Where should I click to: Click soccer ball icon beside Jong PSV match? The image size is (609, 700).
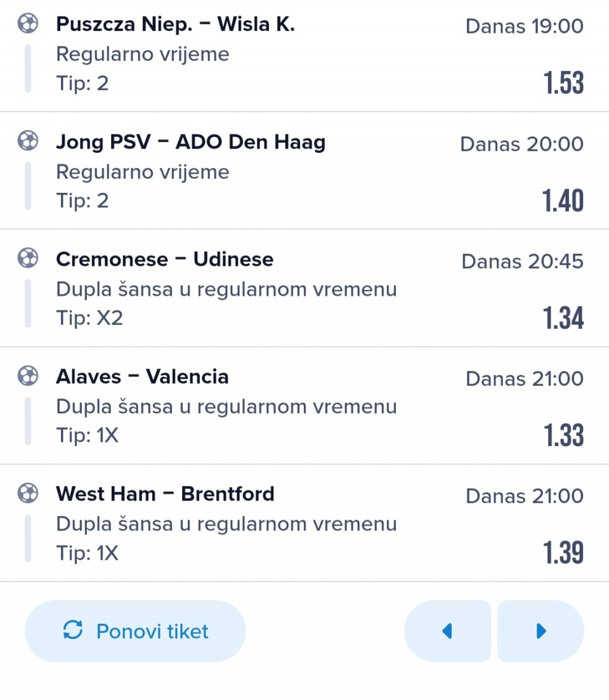click(x=27, y=141)
